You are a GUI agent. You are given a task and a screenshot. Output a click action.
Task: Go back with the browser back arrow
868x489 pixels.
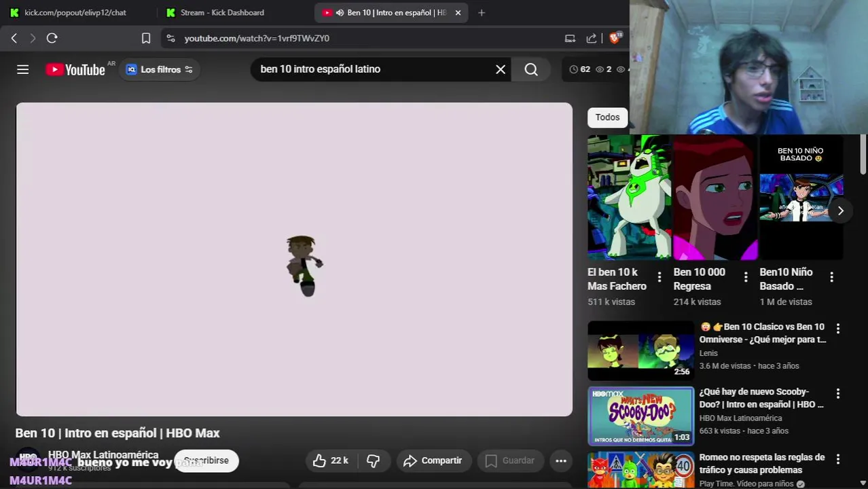pos(14,38)
